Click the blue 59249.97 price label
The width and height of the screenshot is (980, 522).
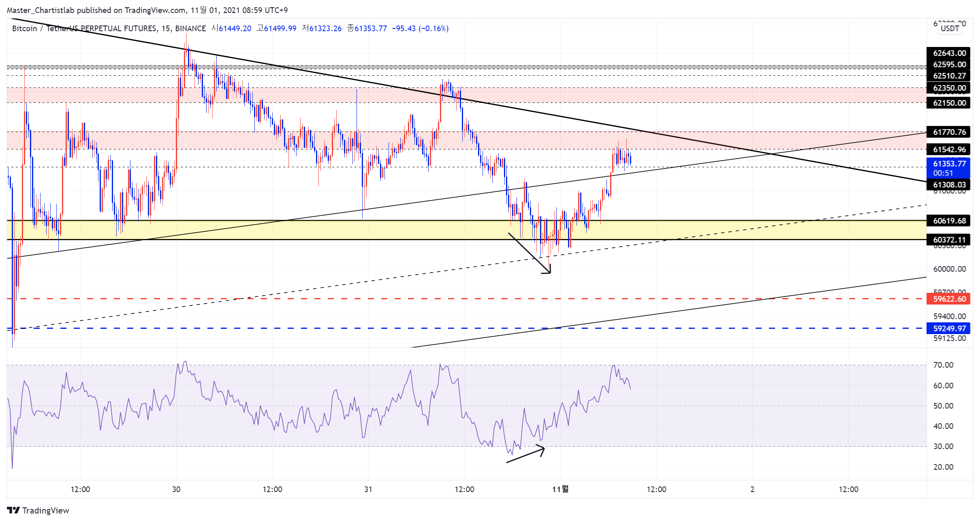948,328
